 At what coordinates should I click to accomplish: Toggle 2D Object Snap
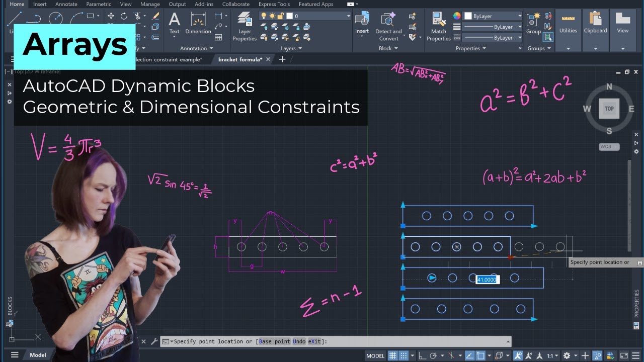[x=480, y=355]
